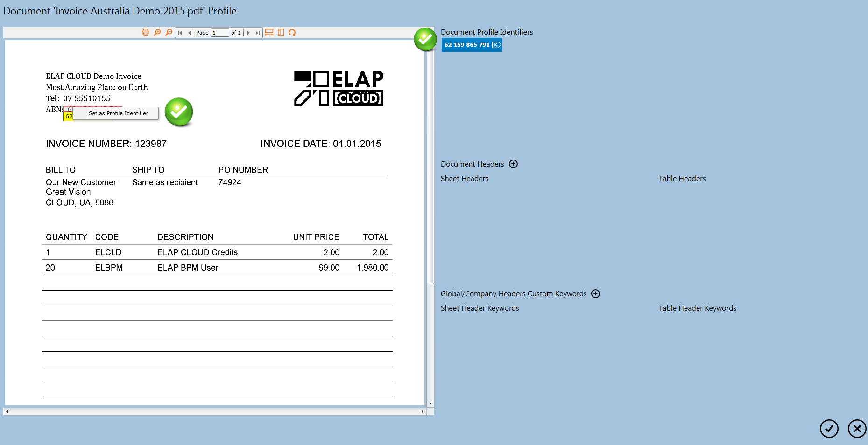The image size is (868, 445).
Task: Click the 'QUANTITY' table header
Action: pyautogui.click(x=66, y=237)
